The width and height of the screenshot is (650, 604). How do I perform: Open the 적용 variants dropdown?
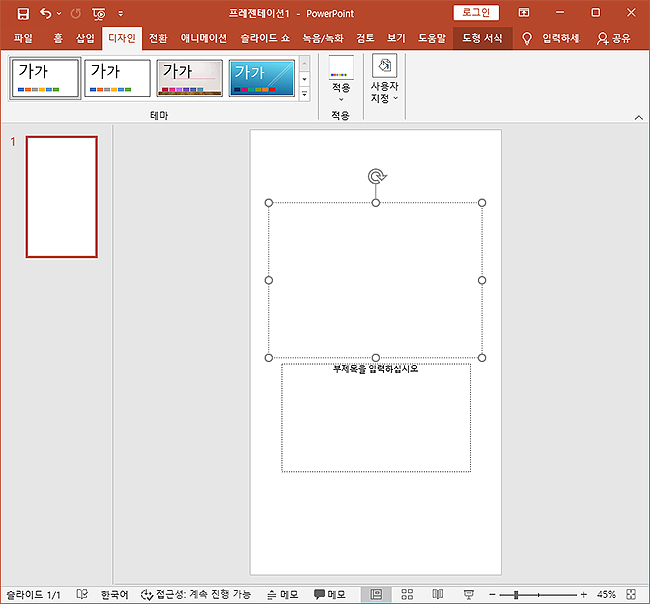(x=341, y=79)
